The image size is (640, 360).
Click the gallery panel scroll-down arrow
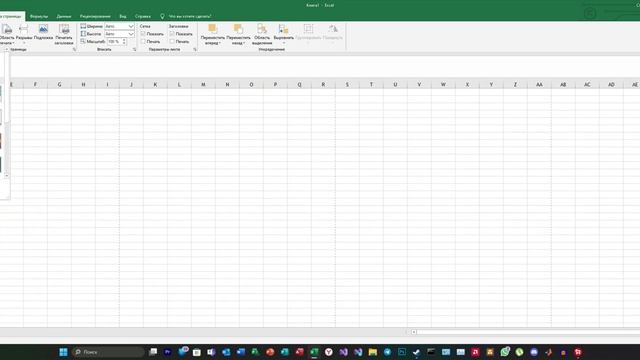(7, 176)
